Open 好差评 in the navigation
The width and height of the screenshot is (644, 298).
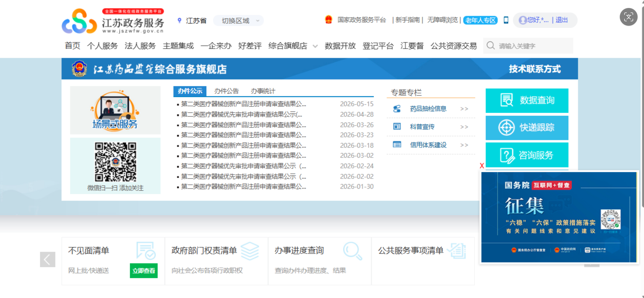pyautogui.click(x=250, y=46)
